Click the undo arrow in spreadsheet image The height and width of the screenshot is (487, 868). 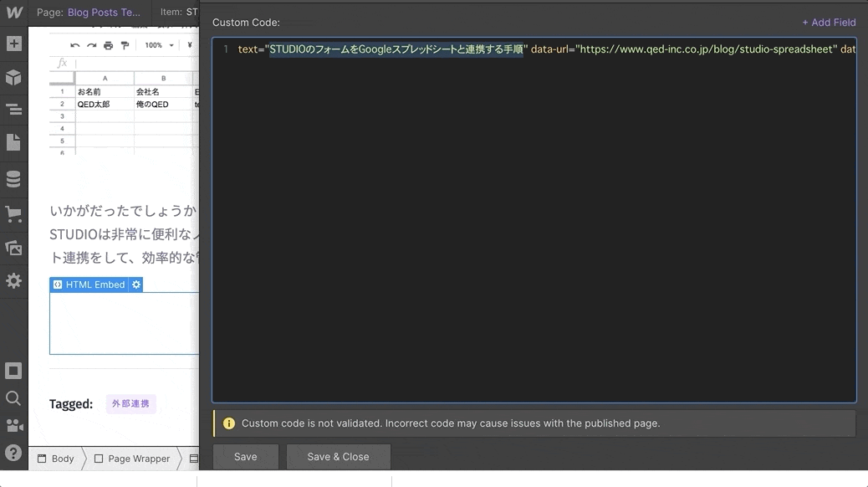pos(74,45)
